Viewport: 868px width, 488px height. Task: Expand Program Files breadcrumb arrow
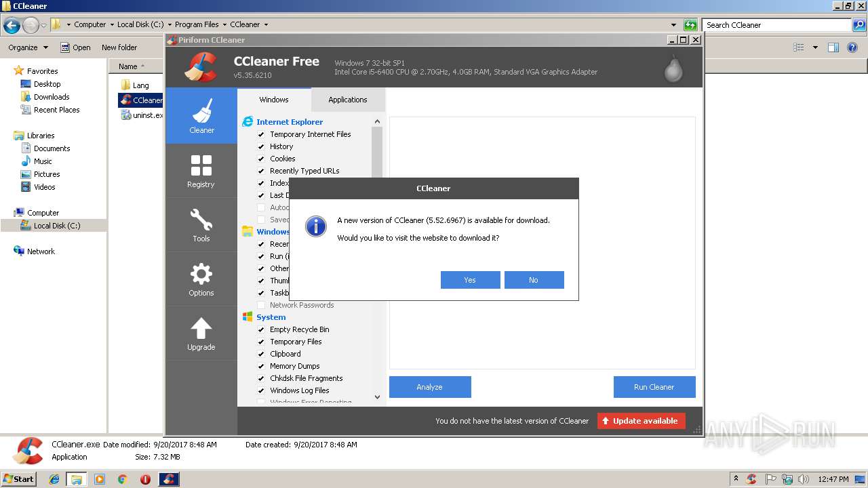(224, 25)
